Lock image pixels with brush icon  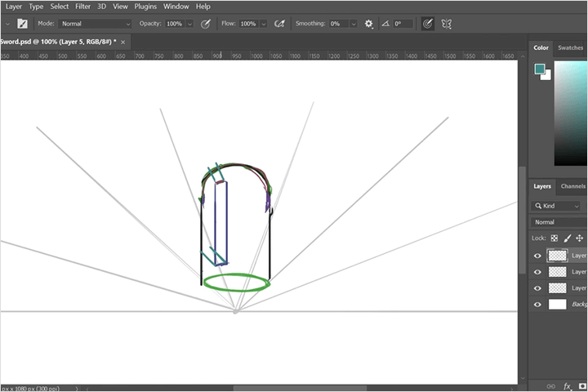[568, 238]
